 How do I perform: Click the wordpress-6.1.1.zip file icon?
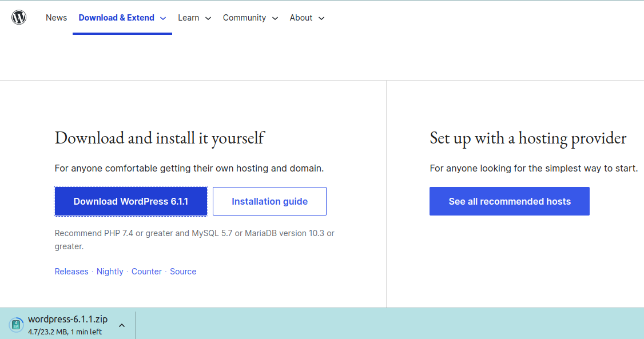click(x=16, y=325)
